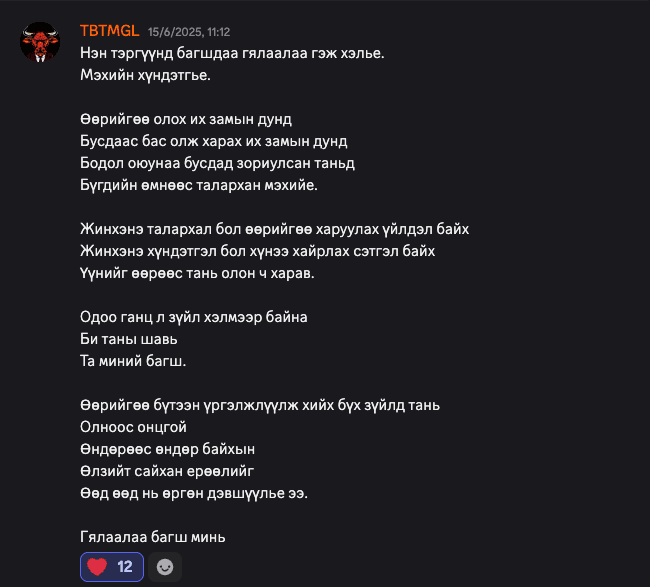Click the line starting "Жинхэнэ талархал бол"
Image resolution: width=650 pixels, height=587 pixels.
[x=274, y=229]
